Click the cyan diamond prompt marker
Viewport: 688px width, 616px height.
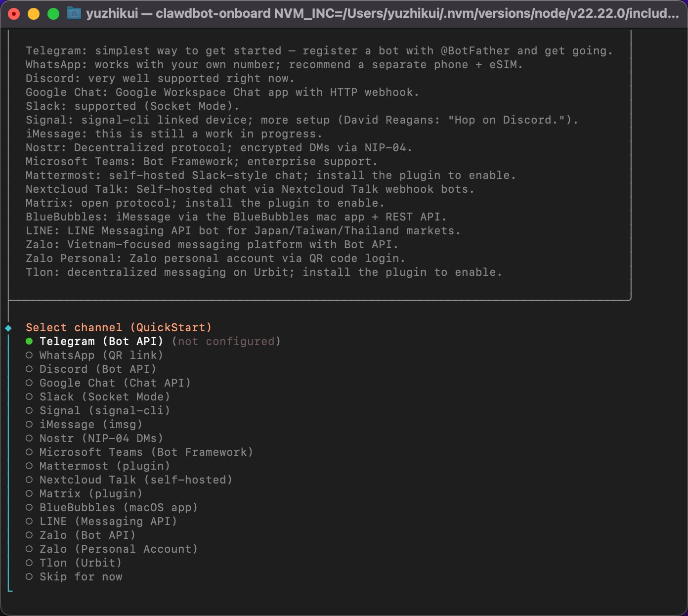(x=8, y=328)
